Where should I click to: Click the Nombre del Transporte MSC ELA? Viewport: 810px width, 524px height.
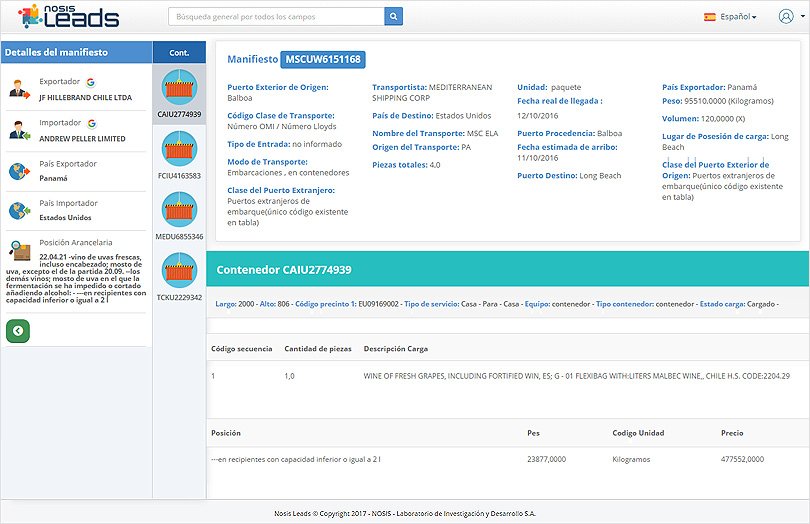[x=435, y=133]
